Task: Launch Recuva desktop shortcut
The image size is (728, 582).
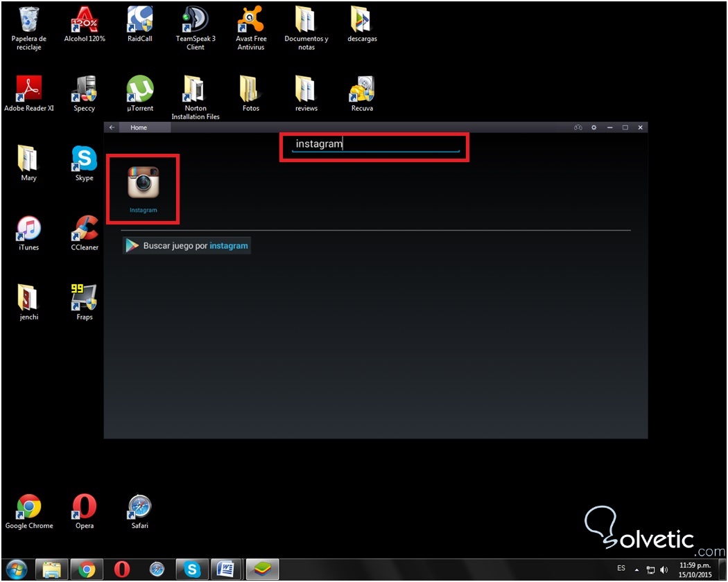Action: pos(362,94)
